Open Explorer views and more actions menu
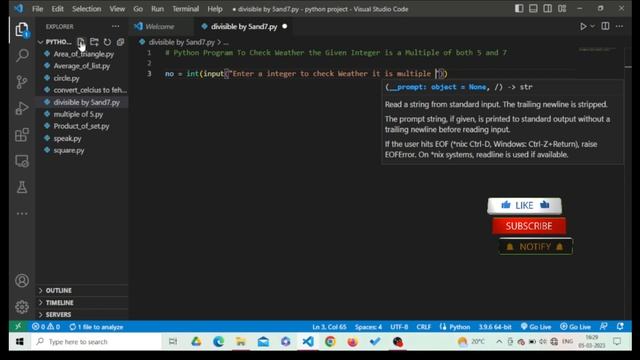This screenshot has height=360, width=640. [116, 27]
